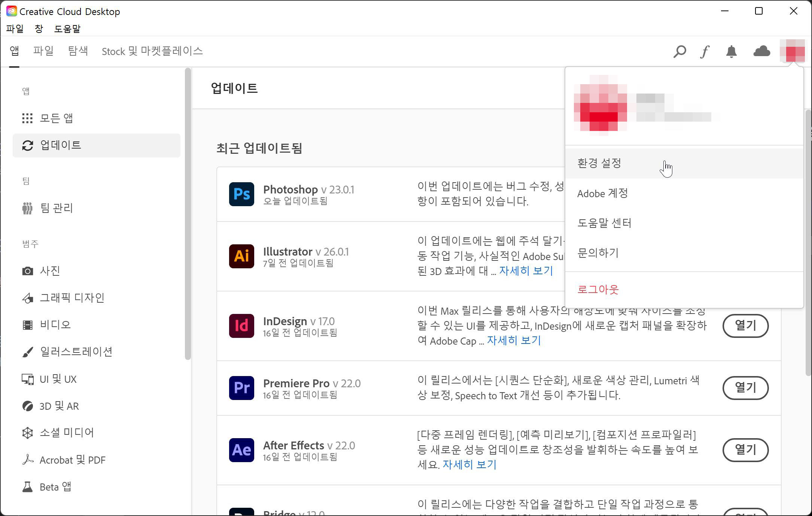
Task: Click the sidebar vertical scrollbar
Action: point(188,214)
